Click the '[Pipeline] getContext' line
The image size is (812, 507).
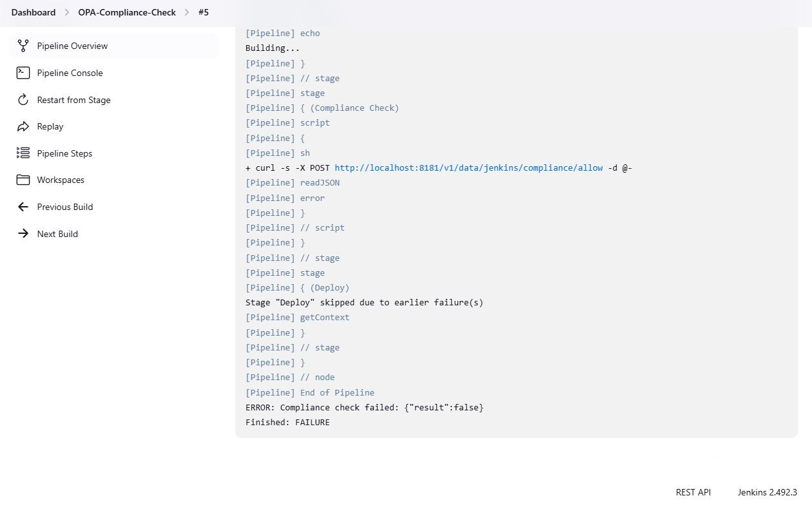tap(298, 318)
